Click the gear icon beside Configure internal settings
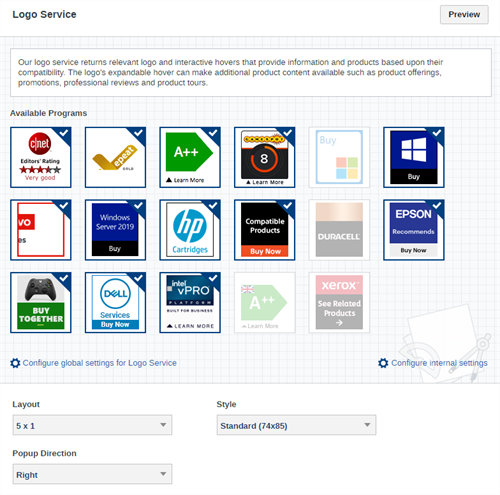Screen dimensions: 500x495 [383, 363]
